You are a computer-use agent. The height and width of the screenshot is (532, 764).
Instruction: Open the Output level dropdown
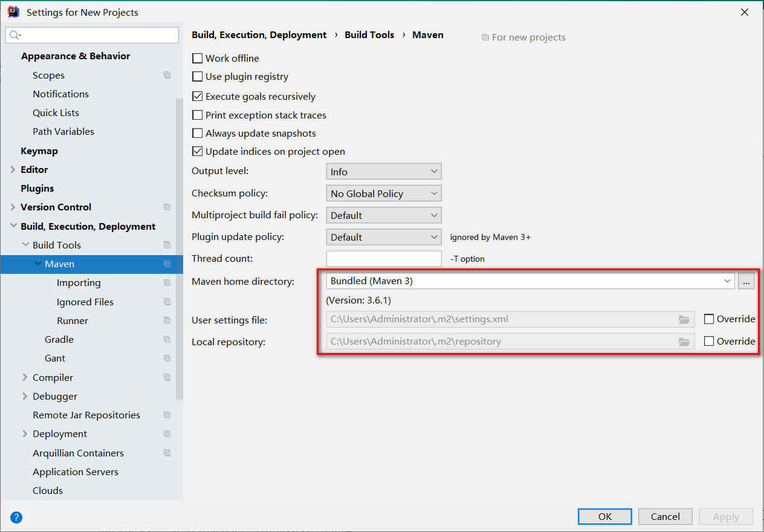point(384,172)
